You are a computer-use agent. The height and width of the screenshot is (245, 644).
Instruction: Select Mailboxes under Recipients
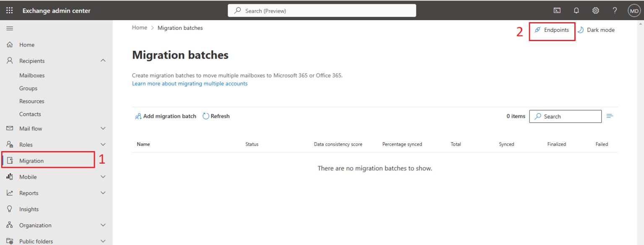pyautogui.click(x=31, y=75)
